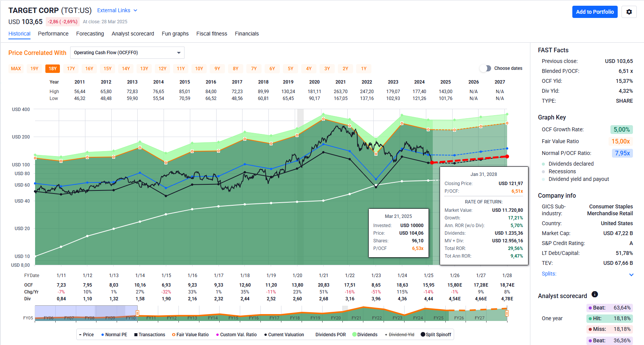Click the Add to Portfolio button

point(594,12)
